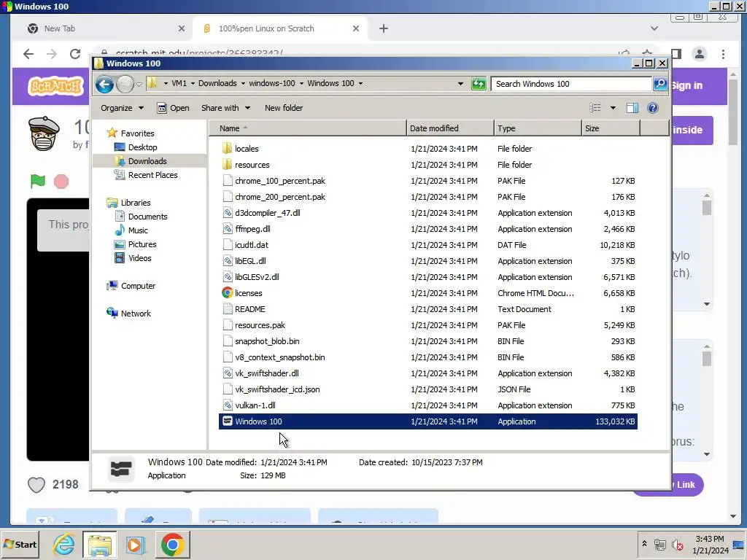This screenshot has width=747, height=560.
Task: Click the browser back arrow
Action: click(x=28, y=54)
